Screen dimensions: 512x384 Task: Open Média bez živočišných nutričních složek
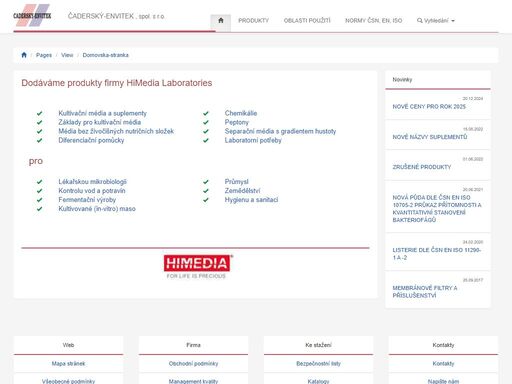116,131
